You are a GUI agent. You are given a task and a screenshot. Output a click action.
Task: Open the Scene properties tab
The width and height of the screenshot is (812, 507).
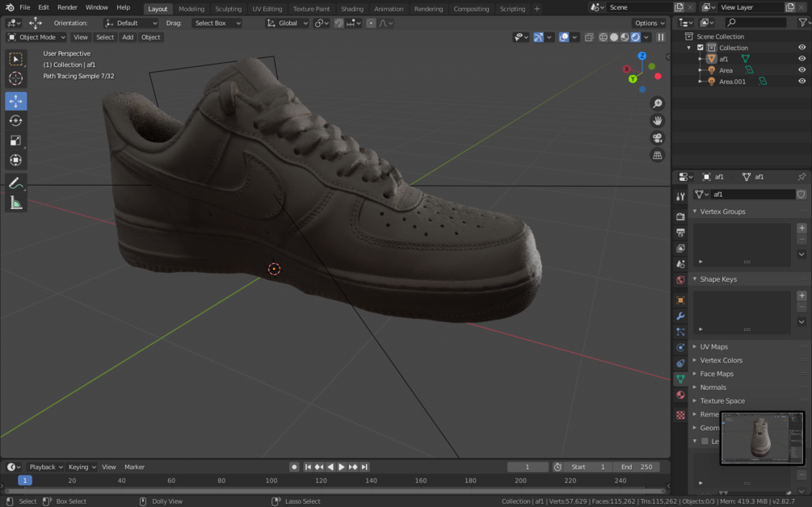(680, 264)
